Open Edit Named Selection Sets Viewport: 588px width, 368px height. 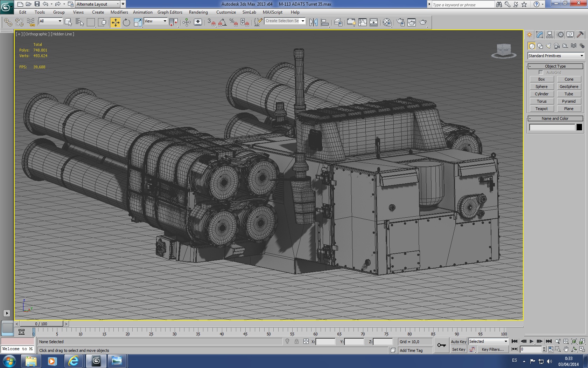[258, 22]
